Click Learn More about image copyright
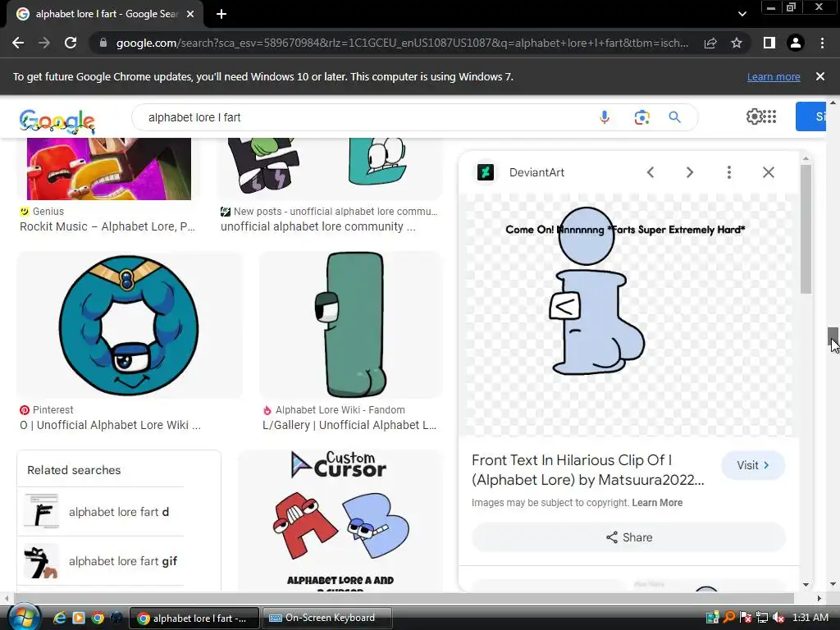Image resolution: width=840 pixels, height=630 pixels. point(657,503)
